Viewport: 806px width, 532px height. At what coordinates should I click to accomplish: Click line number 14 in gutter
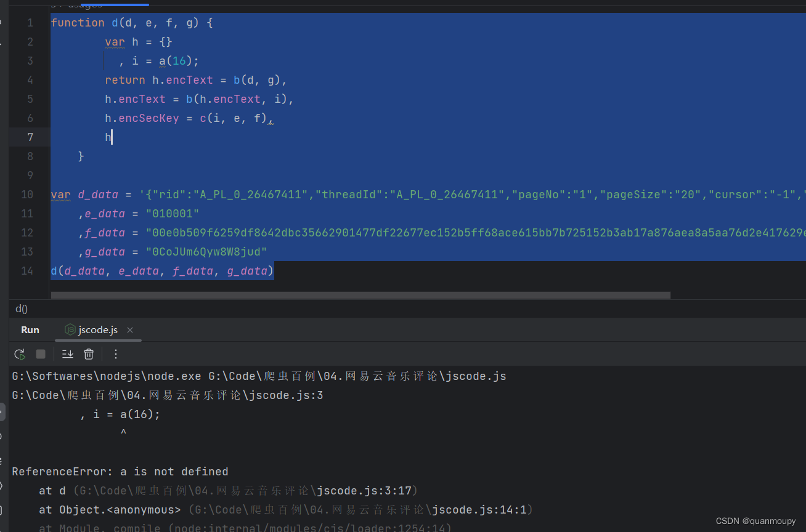click(27, 271)
